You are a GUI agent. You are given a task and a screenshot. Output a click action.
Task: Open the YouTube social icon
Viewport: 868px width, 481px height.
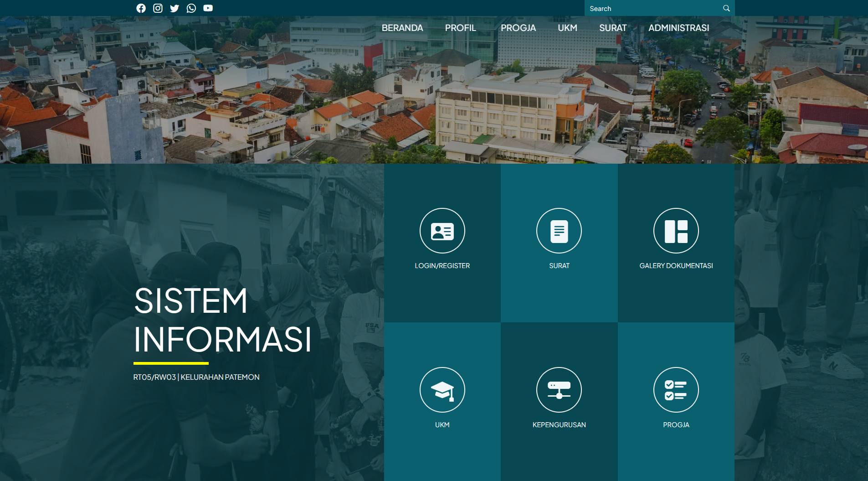point(208,8)
